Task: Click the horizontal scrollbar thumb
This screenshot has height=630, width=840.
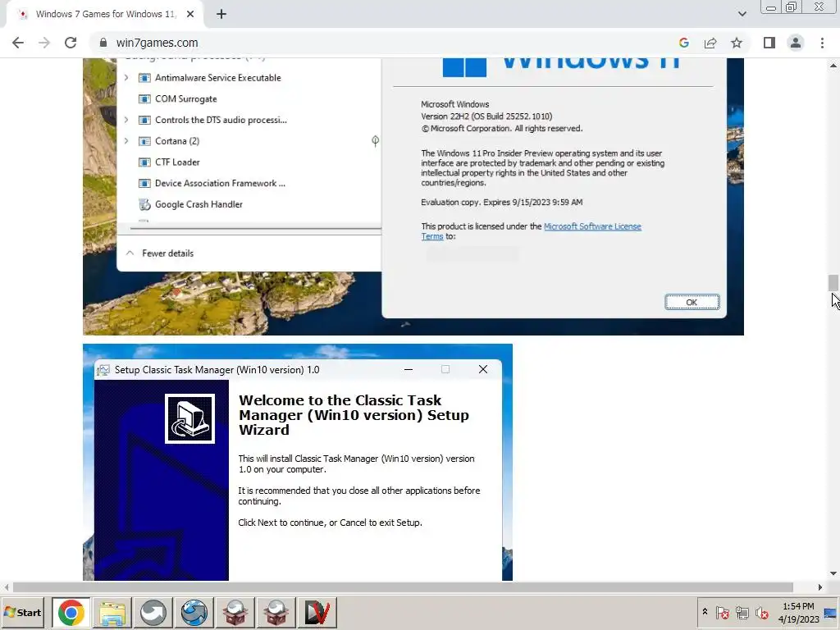Action: coord(403,587)
